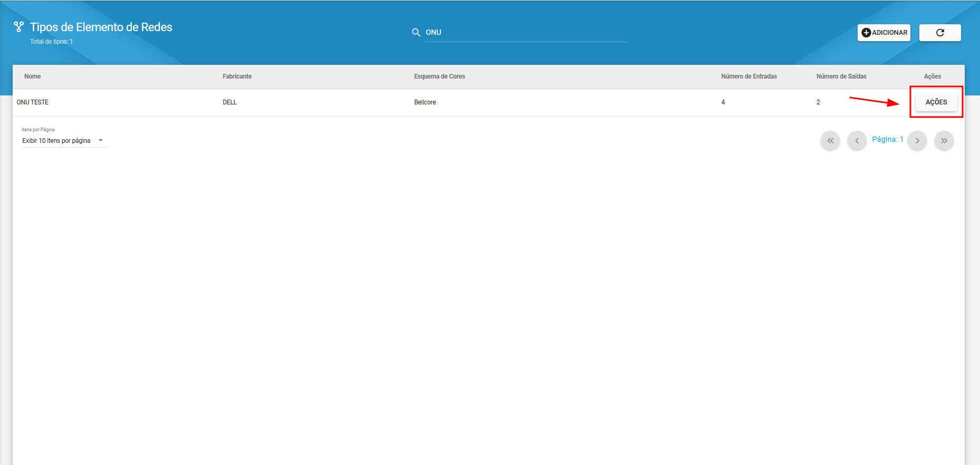This screenshot has height=465, width=980.
Task: Go to next page arrow
Action: pyautogui.click(x=917, y=141)
